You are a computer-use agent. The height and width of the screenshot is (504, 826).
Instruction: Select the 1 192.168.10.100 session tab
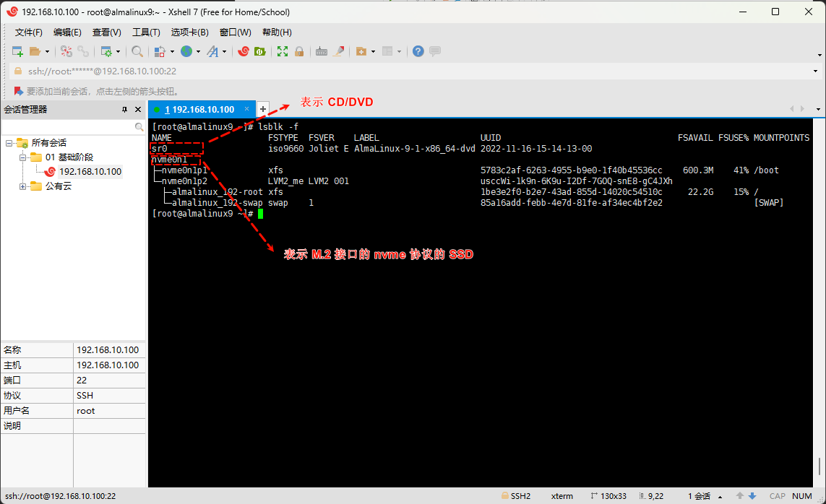pos(199,110)
